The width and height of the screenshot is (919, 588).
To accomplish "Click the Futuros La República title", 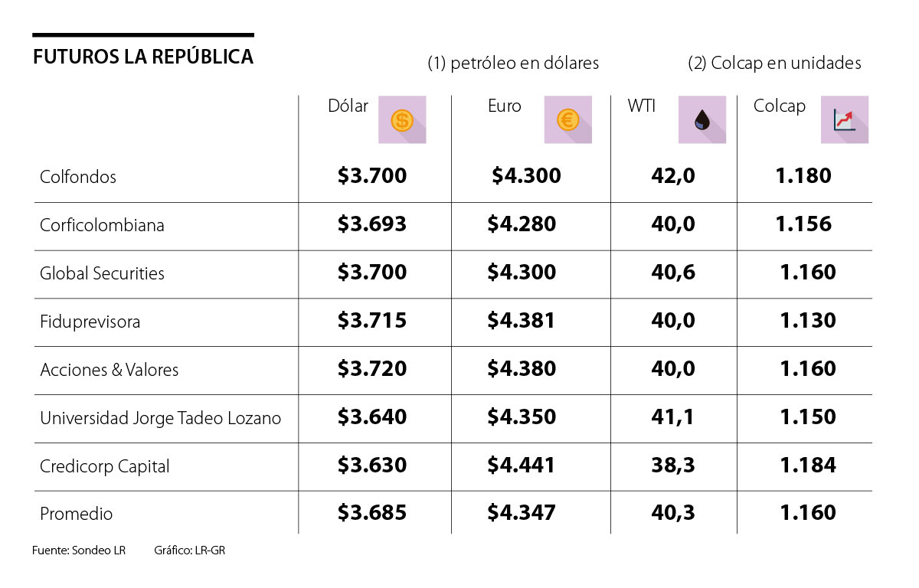I will click(x=143, y=57).
